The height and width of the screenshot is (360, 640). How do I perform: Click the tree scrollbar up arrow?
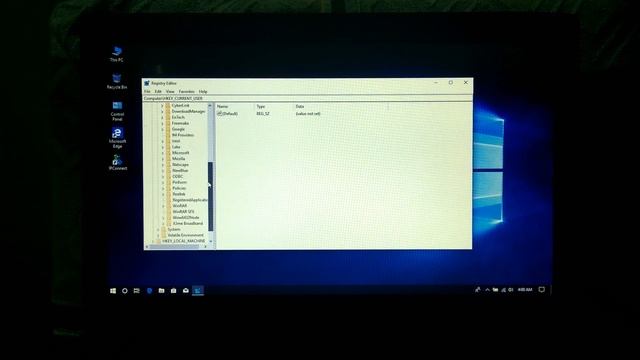(x=211, y=106)
